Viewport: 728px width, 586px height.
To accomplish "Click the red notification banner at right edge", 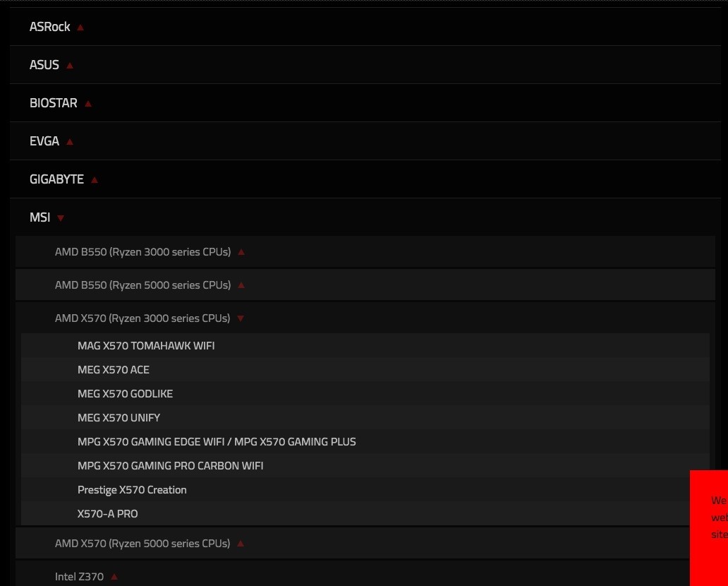I will tap(709, 528).
